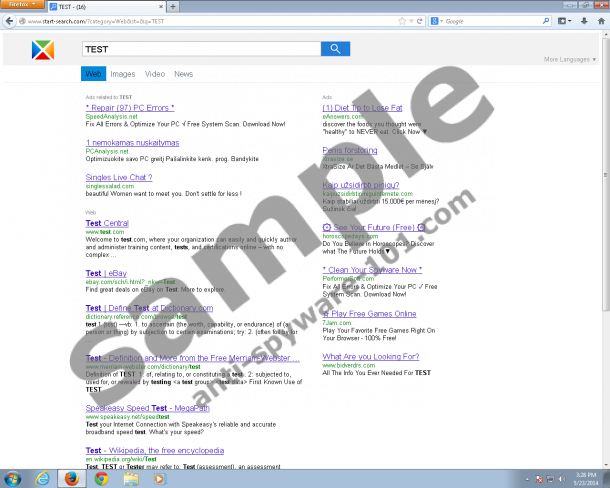Switch to the Images search tab
The width and height of the screenshot is (610, 488).
coord(123,74)
